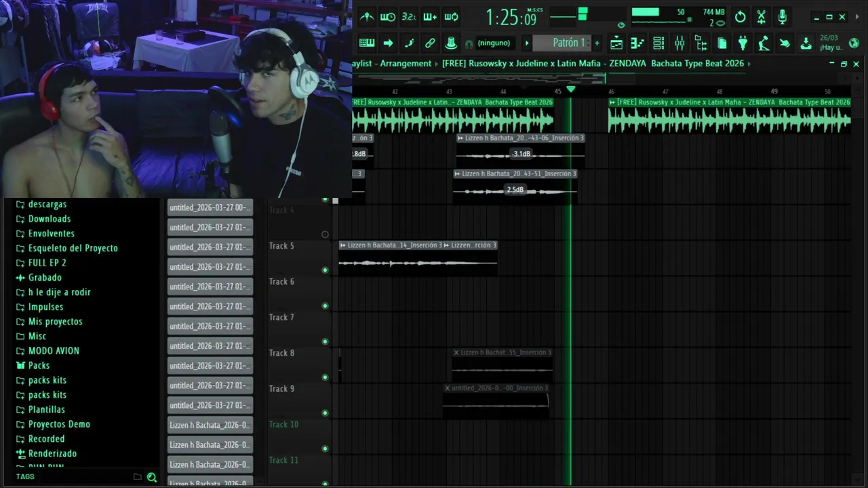Unmute Track 4 with its grey circle
This screenshot has width=868, height=488.
coord(325,235)
